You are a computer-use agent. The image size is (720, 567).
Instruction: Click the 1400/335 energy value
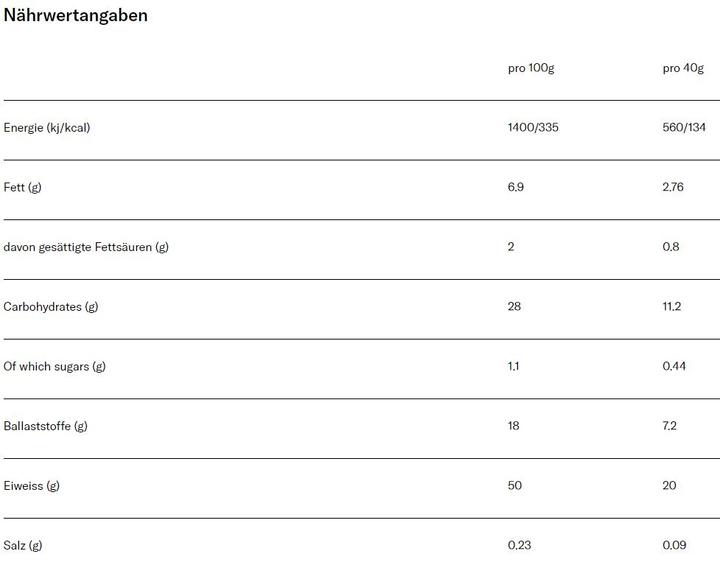533,127
